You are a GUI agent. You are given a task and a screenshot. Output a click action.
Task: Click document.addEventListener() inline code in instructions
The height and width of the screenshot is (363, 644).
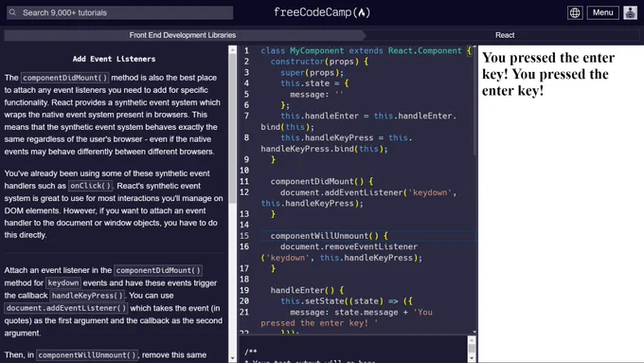click(x=66, y=308)
